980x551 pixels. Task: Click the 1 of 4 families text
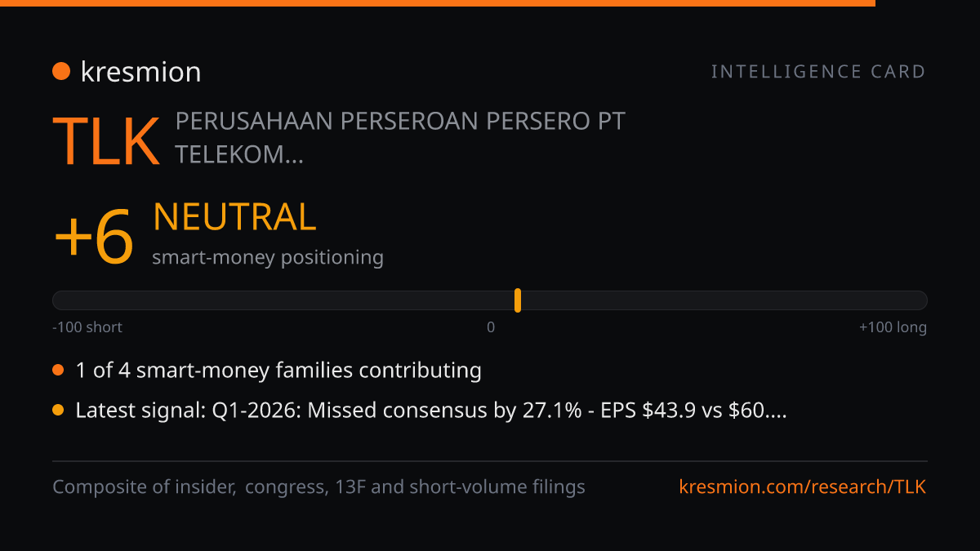(x=278, y=371)
